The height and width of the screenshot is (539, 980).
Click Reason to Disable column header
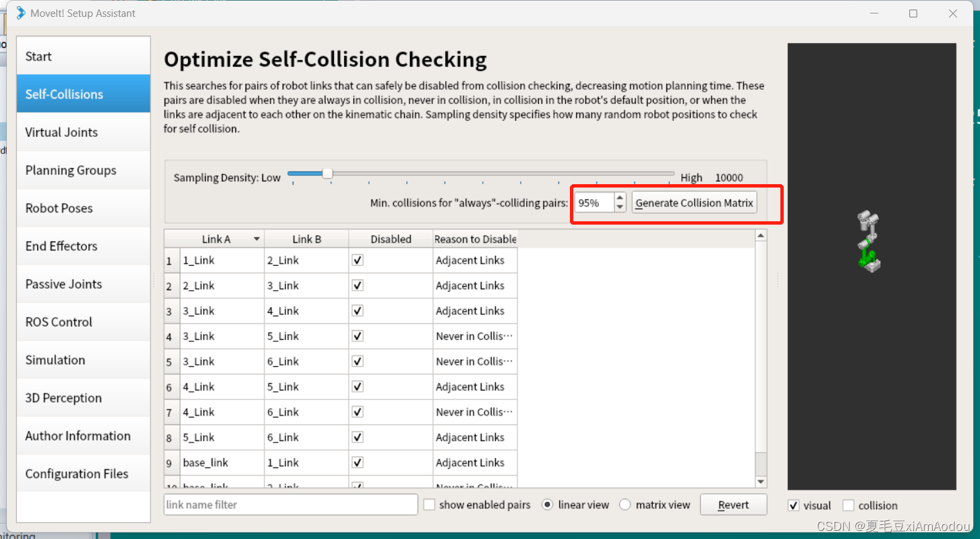(x=475, y=239)
